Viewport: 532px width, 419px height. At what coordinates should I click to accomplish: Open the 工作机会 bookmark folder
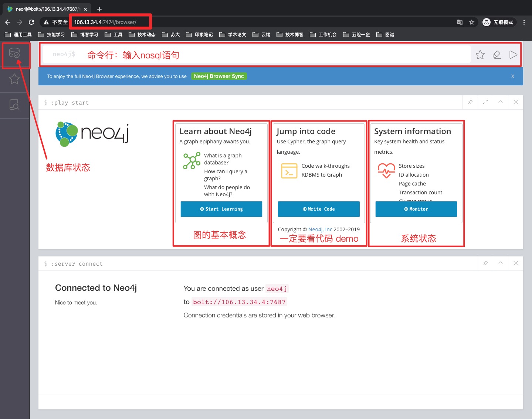pos(323,35)
